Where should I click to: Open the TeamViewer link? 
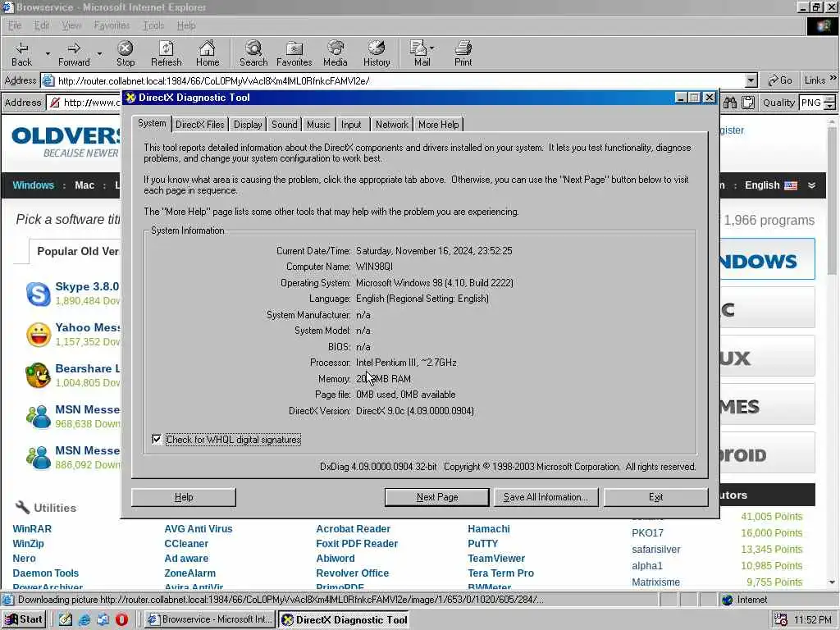click(496, 558)
